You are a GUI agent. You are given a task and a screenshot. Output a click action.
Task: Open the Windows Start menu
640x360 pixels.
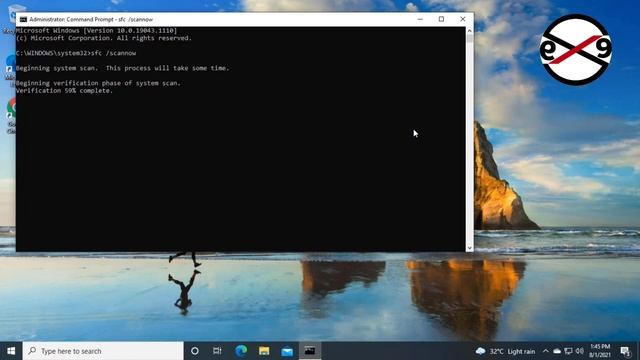(11, 351)
